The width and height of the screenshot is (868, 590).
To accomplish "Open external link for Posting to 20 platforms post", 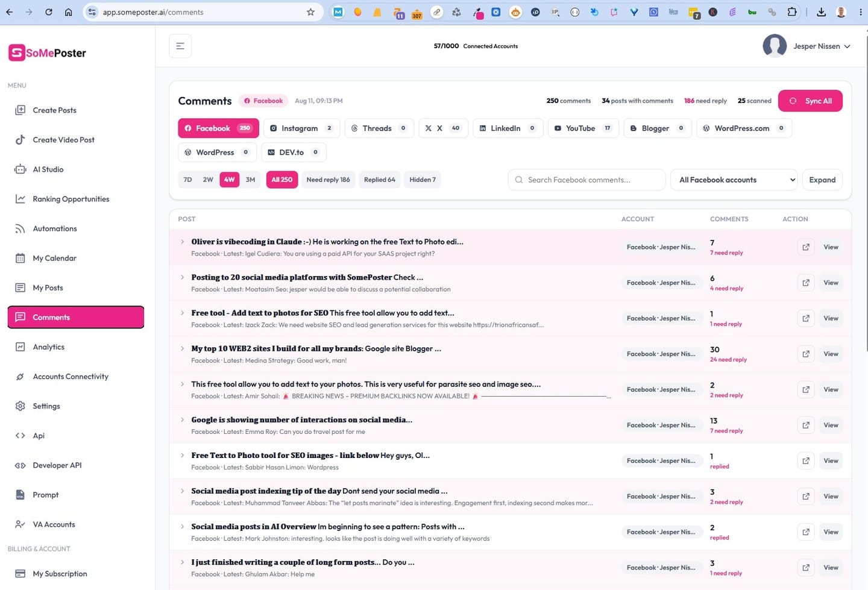I will pyautogui.click(x=806, y=283).
